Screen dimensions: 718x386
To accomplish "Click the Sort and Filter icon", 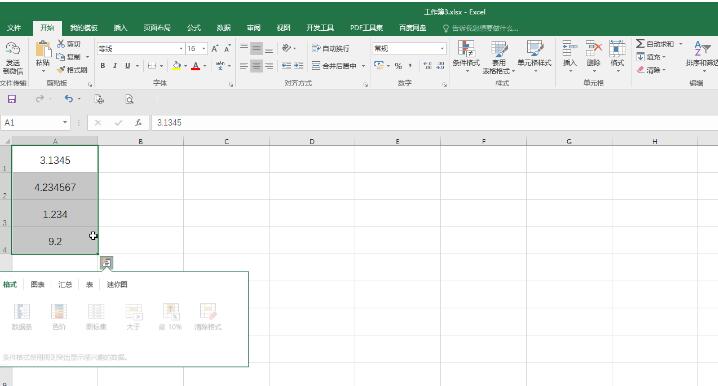I will 702,49.
